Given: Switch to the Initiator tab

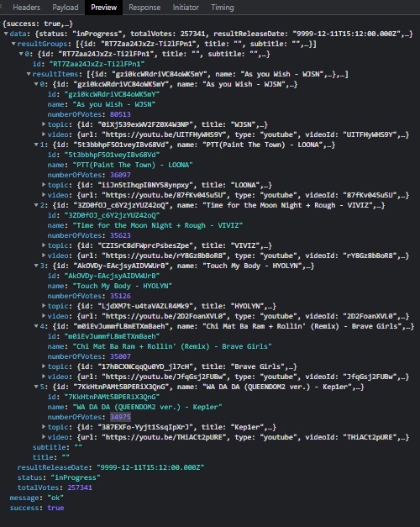Looking at the screenshot, I should pos(186,8).
